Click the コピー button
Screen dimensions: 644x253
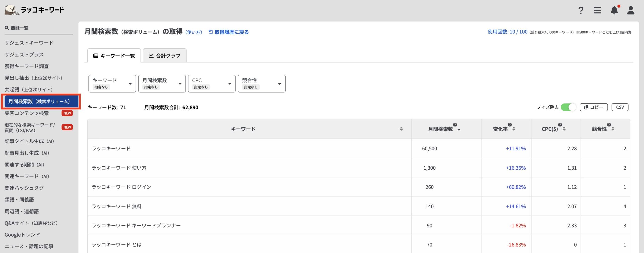[x=594, y=107]
